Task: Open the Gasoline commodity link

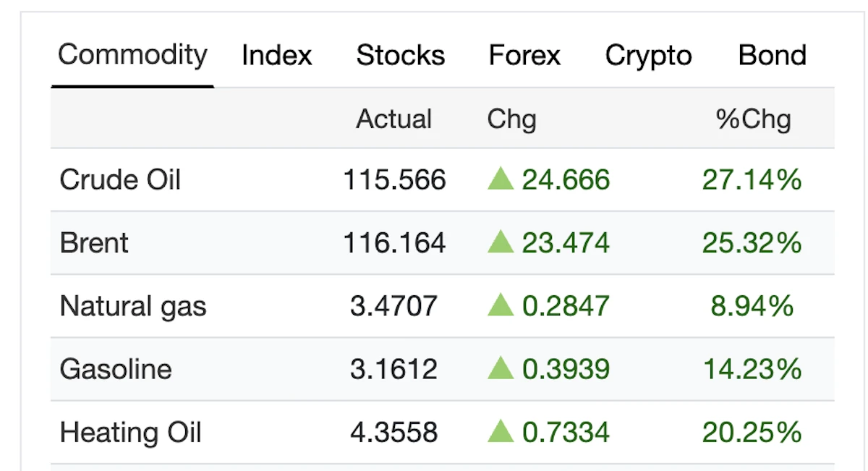Action: point(116,370)
